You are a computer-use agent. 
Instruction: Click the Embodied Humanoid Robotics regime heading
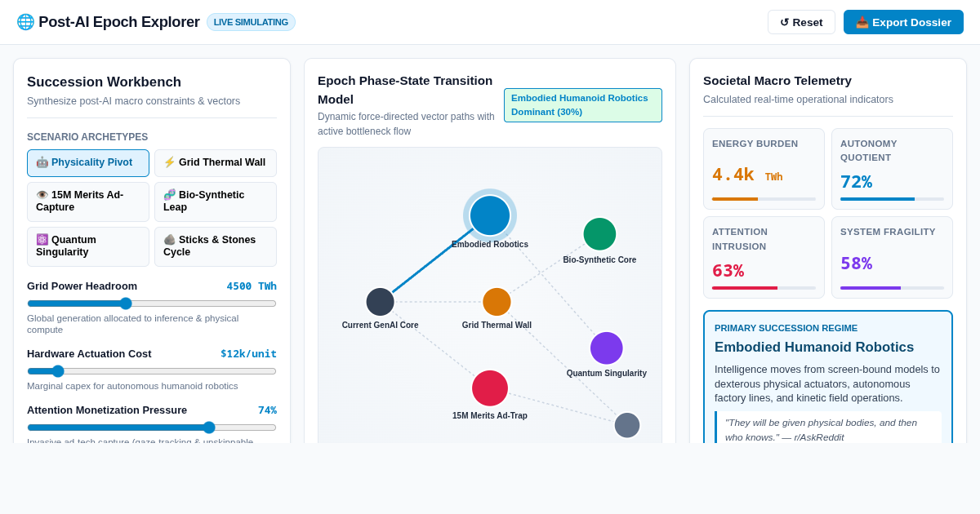pyautogui.click(x=814, y=348)
